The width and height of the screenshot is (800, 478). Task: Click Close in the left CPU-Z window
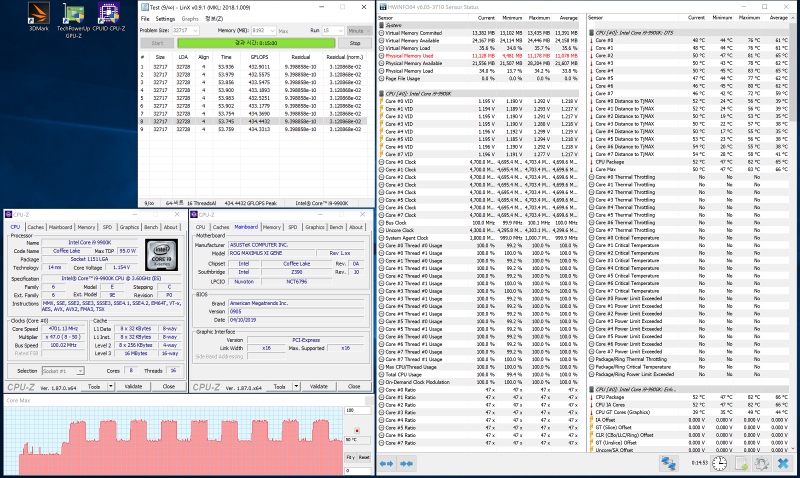[169, 386]
